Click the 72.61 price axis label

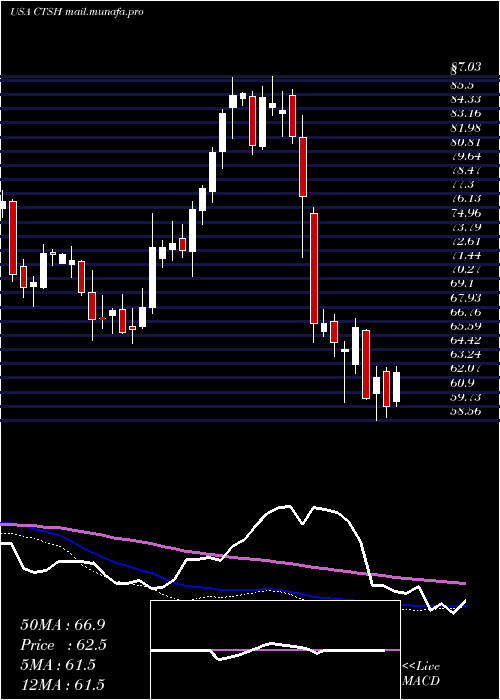tap(465, 242)
